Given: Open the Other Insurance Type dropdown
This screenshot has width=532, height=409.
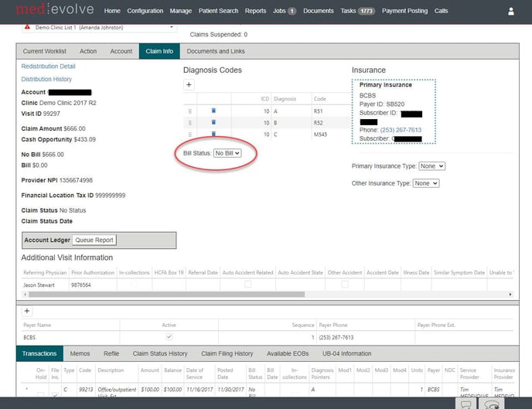Looking at the screenshot, I should (x=426, y=183).
